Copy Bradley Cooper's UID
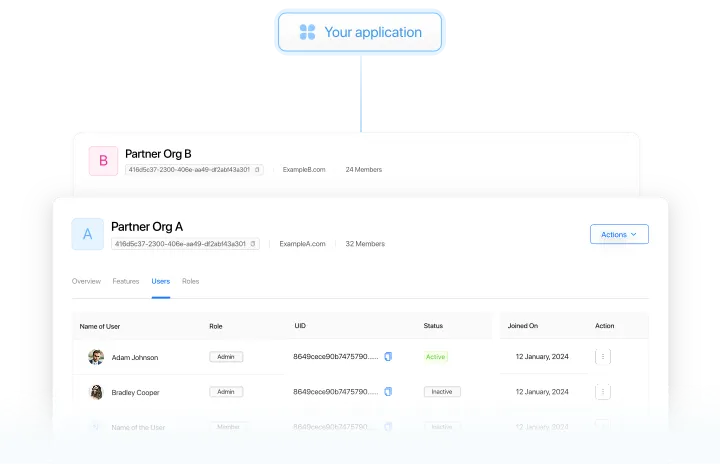The width and height of the screenshot is (720, 464). 388,392
